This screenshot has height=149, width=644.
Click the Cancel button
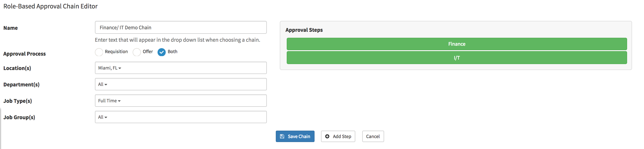[373, 136]
